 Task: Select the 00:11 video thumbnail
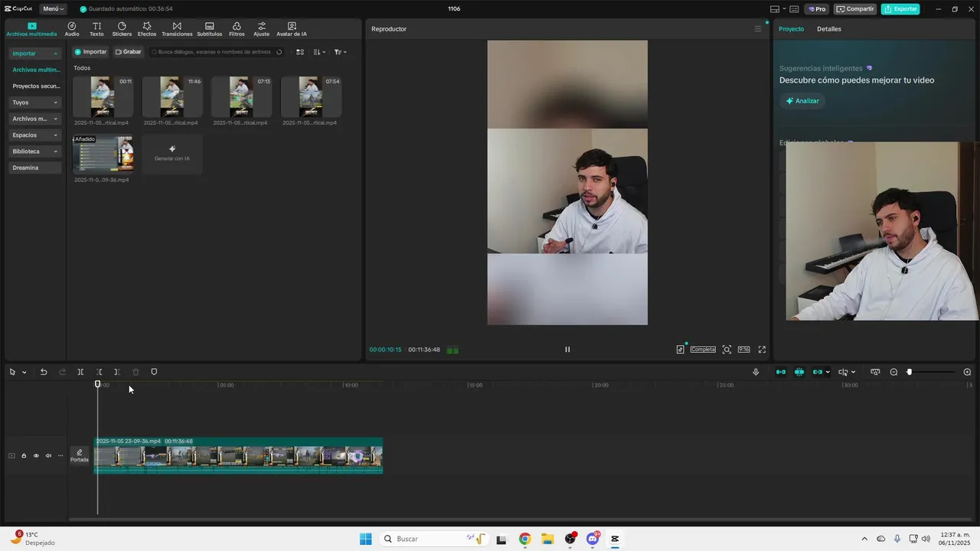(x=103, y=96)
